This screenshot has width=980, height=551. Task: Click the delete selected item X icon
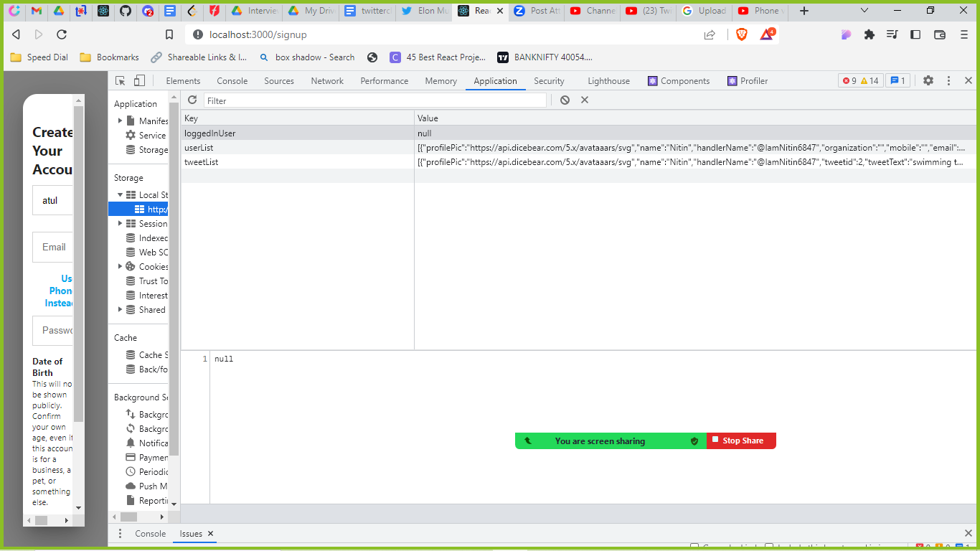585,100
